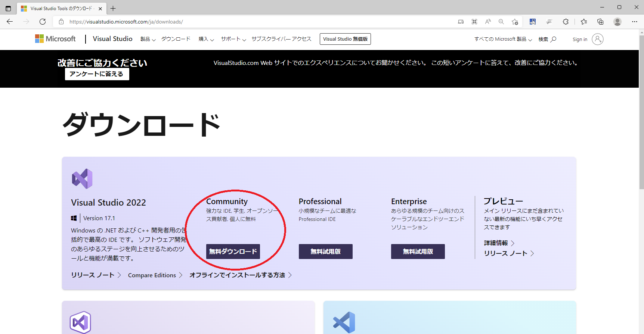644x334 pixels.
Task: Open オフラインでインストールする方法 link
Action: [x=241, y=275]
